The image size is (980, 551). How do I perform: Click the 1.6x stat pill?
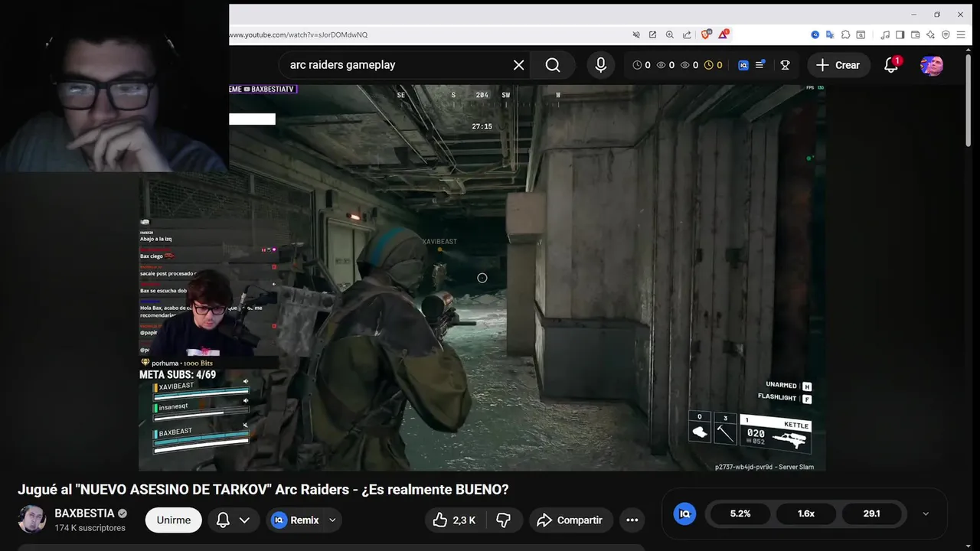click(x=806, y=514)
